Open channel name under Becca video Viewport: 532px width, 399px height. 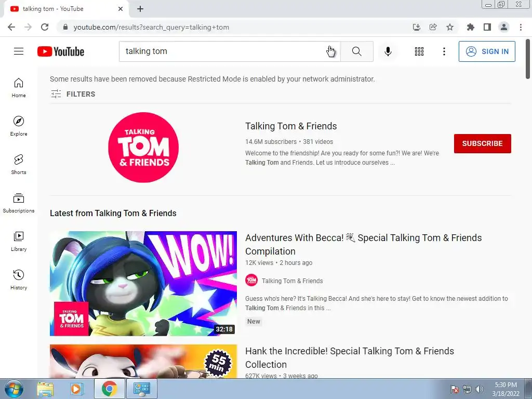pyautogui.click(x=292, y=281)
